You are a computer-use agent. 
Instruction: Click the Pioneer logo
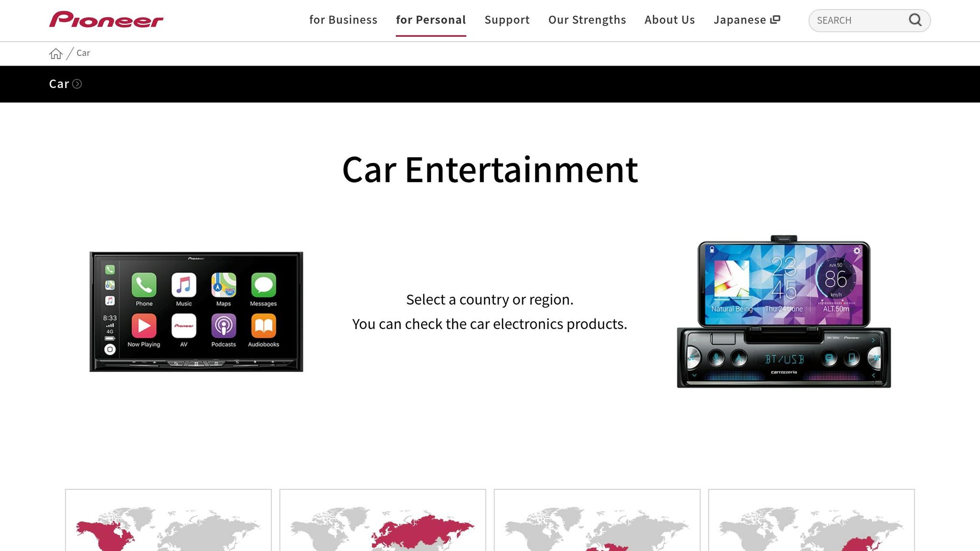coord(106,20)
